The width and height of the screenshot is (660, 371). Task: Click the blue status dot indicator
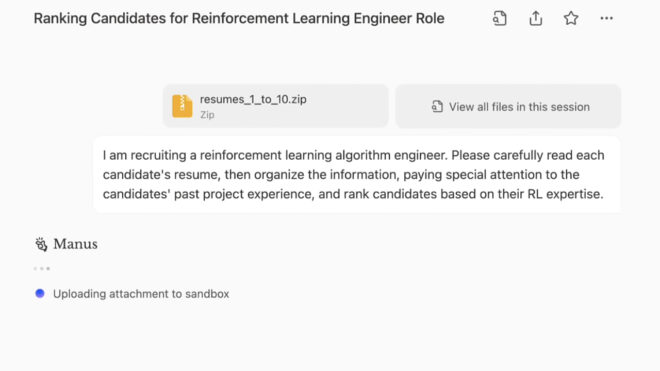click(x=40, y=293)
